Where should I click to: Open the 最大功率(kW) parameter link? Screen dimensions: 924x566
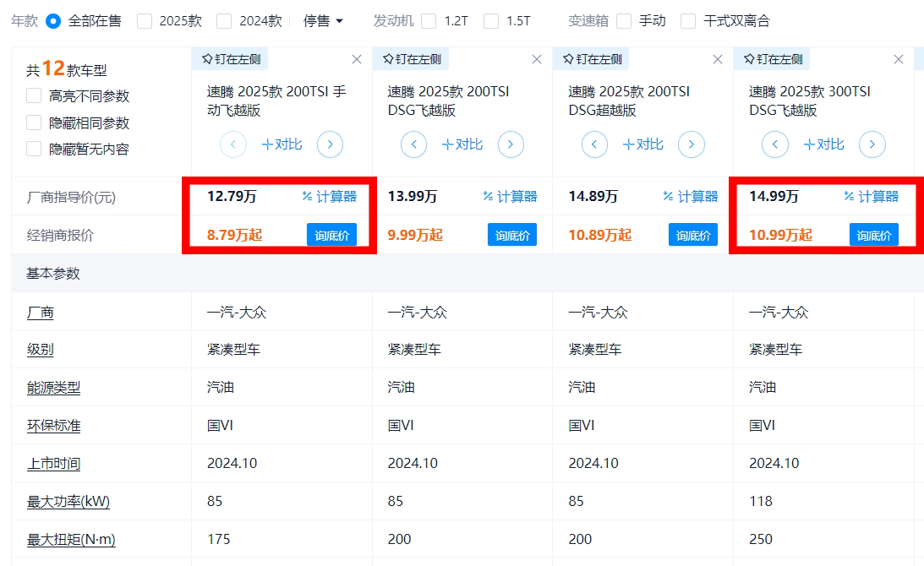[x=68, y=502]
